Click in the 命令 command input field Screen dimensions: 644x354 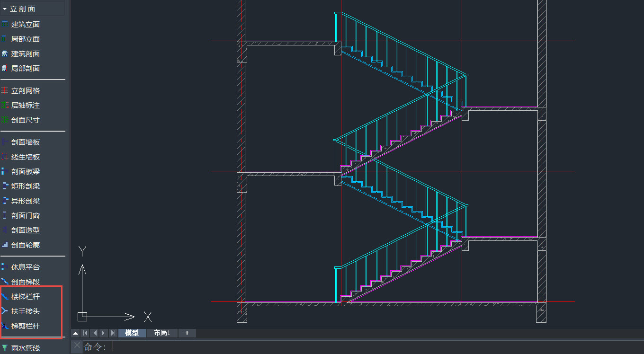click(x=331, y=347)
